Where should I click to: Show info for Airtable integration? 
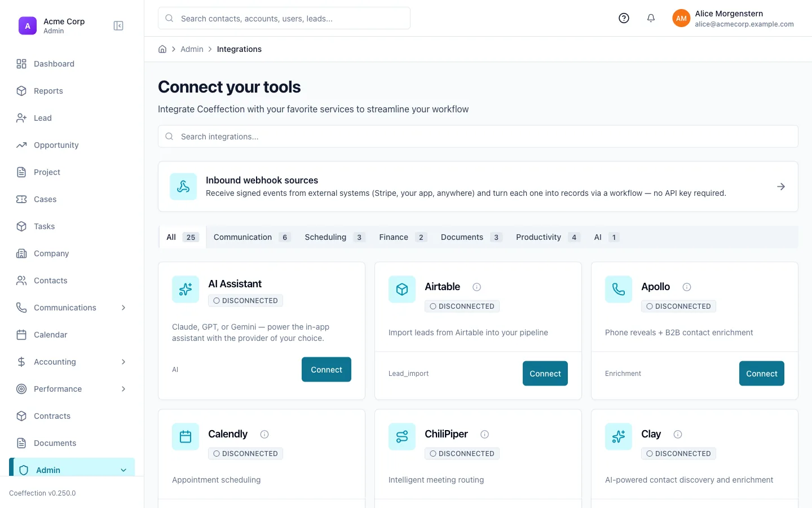tap(476, 287)
